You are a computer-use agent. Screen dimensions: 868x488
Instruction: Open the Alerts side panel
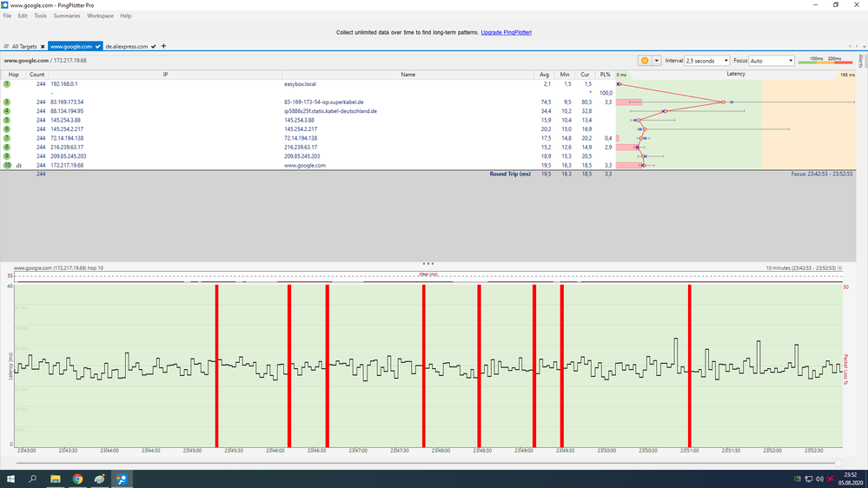click(x=861, y=61)
